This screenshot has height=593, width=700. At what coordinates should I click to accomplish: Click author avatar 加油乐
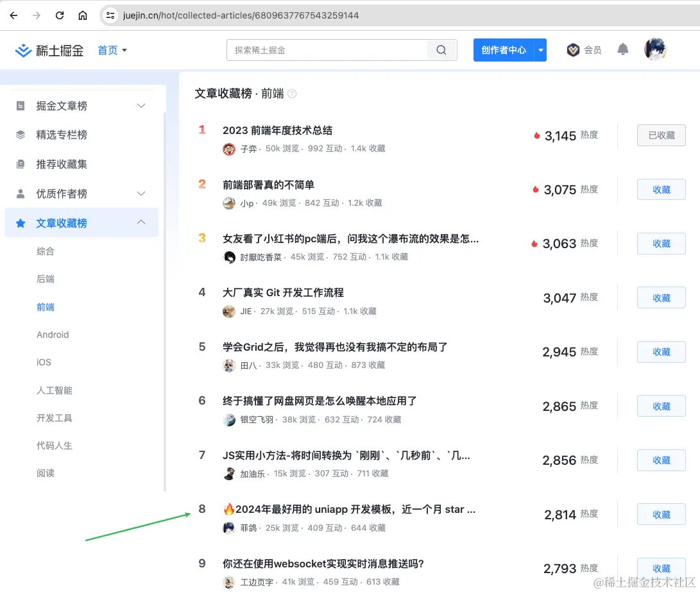[229, 474]
